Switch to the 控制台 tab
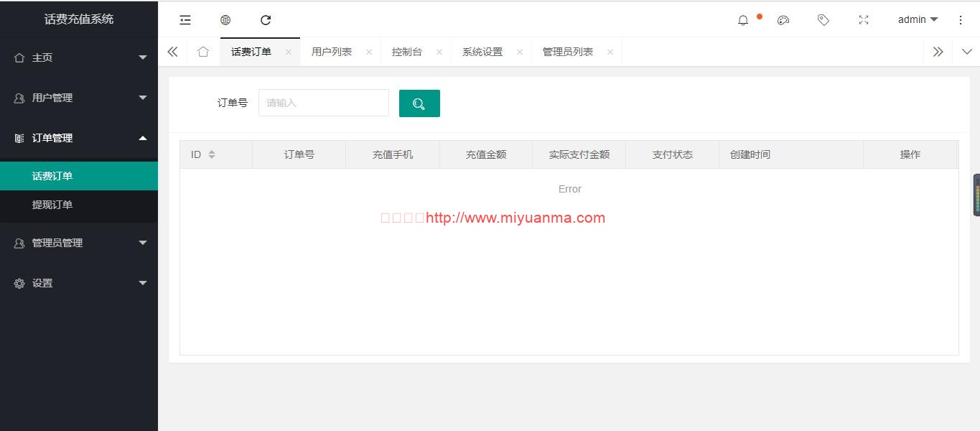This screenshot has width=980, height=431. 407,52
